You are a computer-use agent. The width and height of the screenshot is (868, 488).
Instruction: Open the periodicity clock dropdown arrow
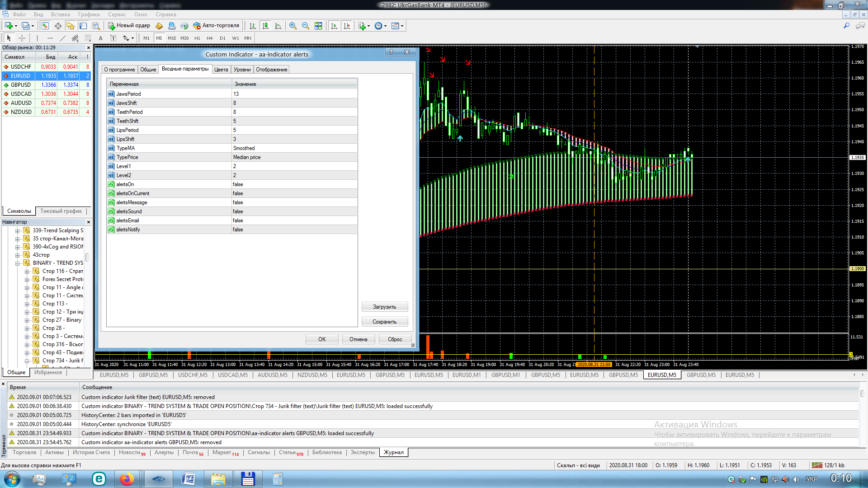click(x=385, y=26)
